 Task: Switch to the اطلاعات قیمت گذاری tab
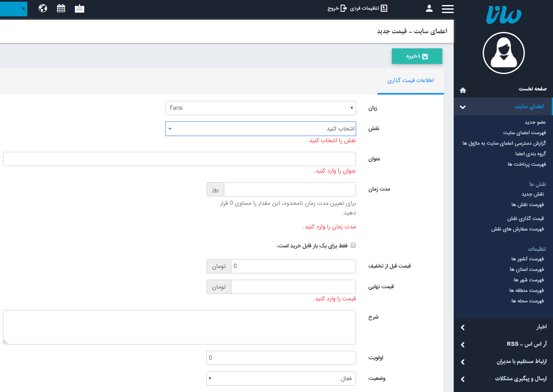pos(411,80)
